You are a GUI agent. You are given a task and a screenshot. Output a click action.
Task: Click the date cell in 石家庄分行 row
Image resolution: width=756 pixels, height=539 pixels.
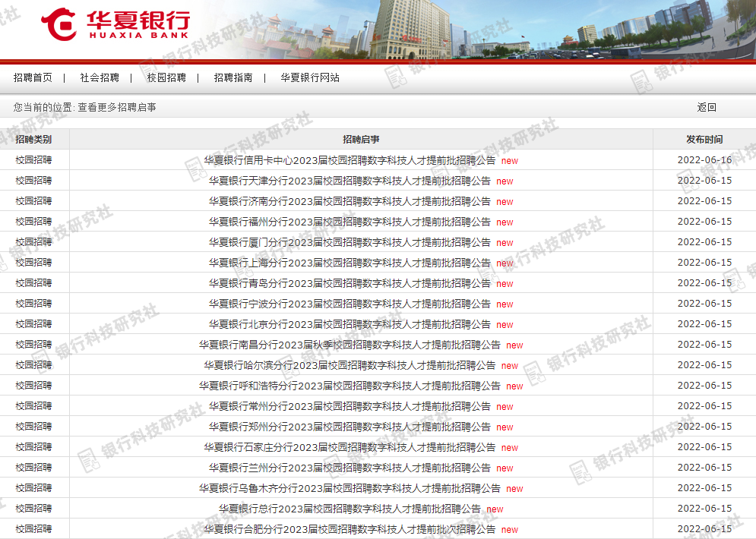[x=704, y=447]
